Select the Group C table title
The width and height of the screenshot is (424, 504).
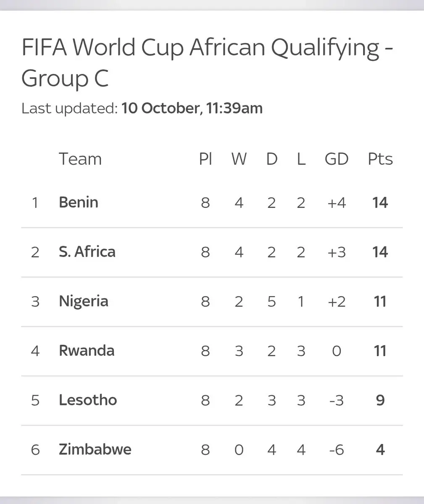click(207, 63)
